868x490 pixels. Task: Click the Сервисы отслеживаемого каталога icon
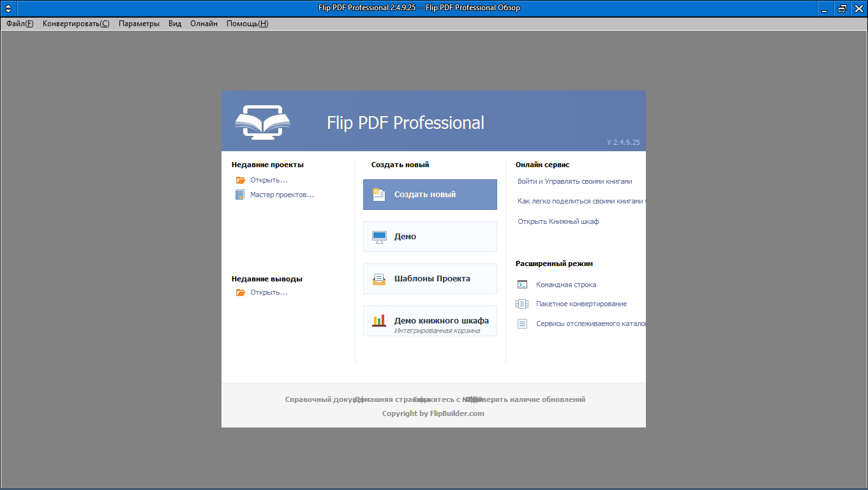522,324
